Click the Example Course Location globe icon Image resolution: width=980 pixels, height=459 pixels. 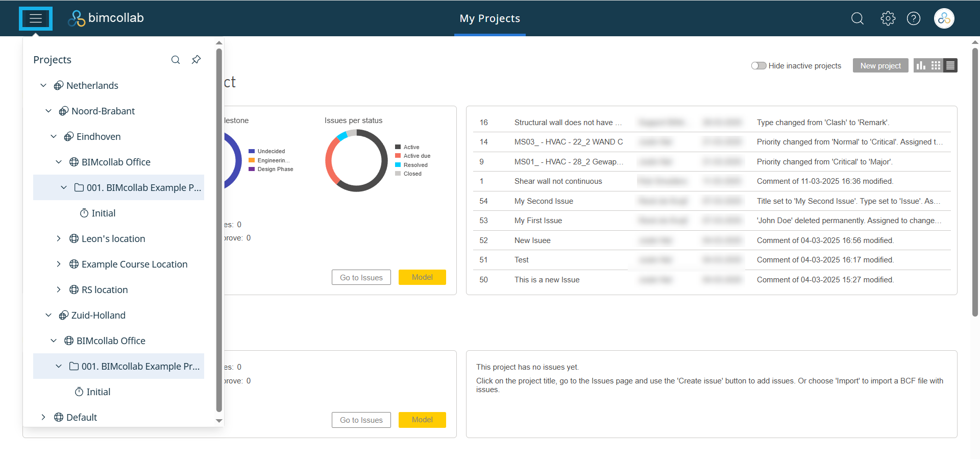74,264
